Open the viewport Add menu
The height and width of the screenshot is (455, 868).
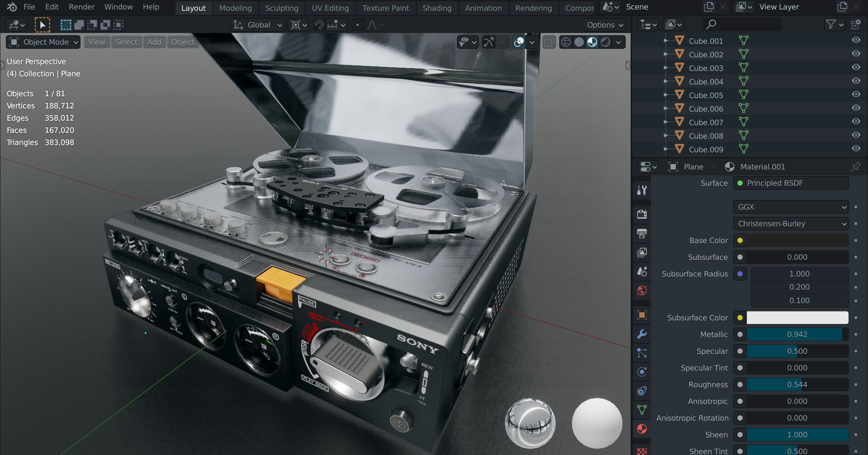(154, 42)
